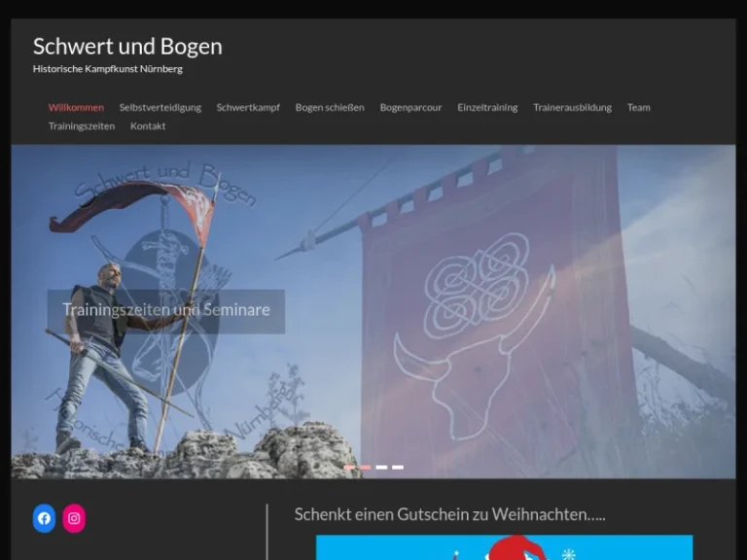Open the Selbstverteidigung page
Viewport: 747px width, 560px height.
tap(160, 107)
